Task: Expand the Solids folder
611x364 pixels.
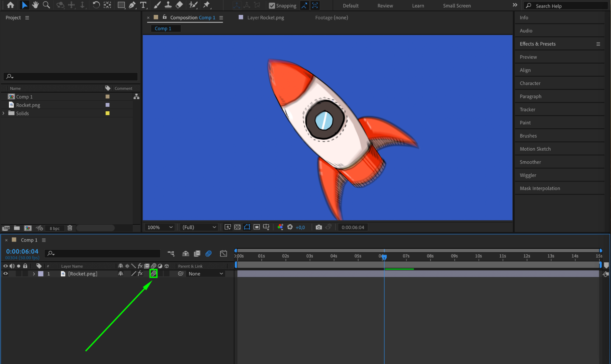Action: click(4, 113)
